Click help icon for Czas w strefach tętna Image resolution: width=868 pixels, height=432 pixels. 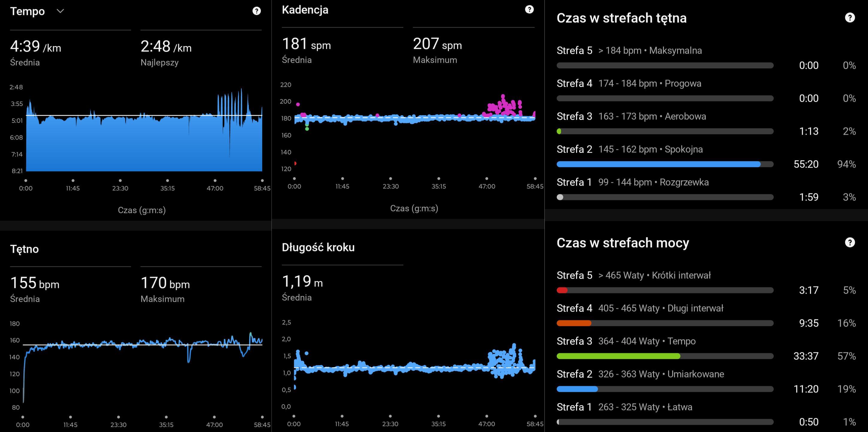849,18
